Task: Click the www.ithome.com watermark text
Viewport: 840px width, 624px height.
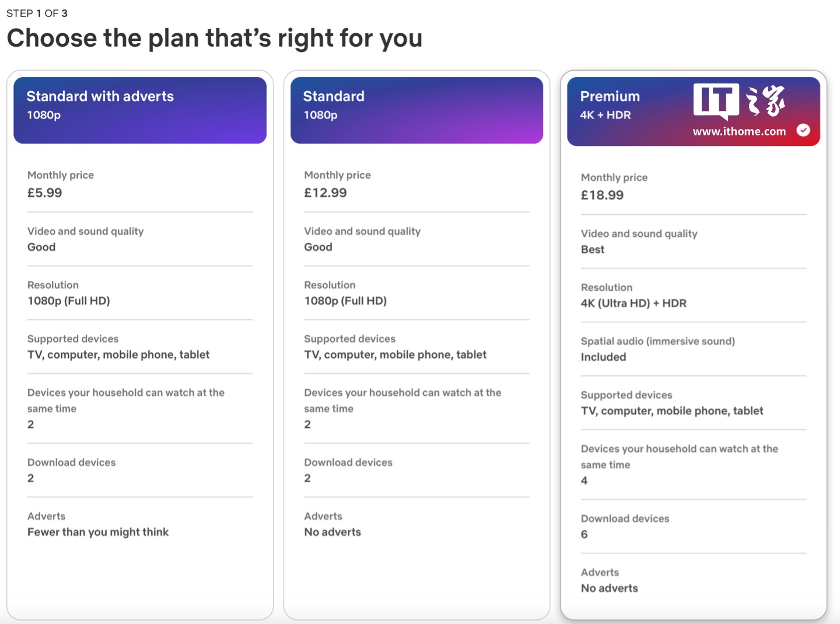Action: point(739,131)
